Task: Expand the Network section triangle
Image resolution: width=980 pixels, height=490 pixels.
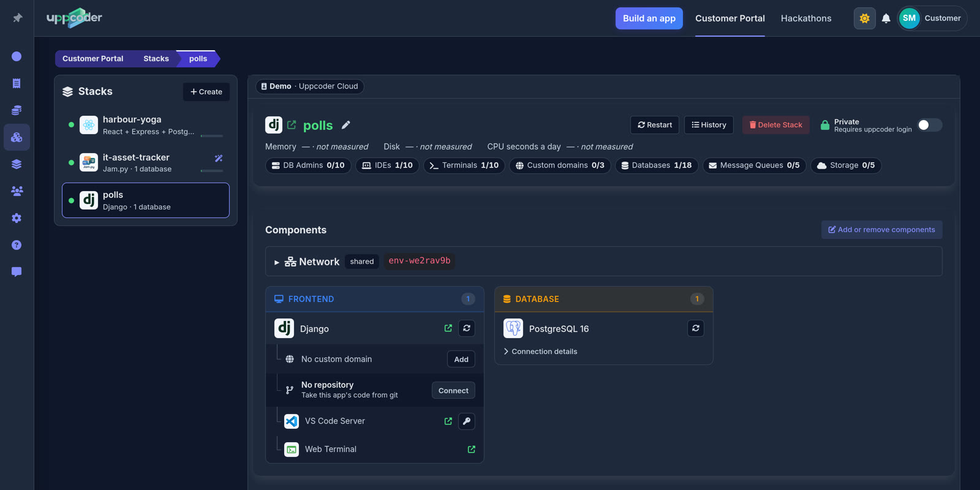Action: pyautogui.click(x=277, y=262)
